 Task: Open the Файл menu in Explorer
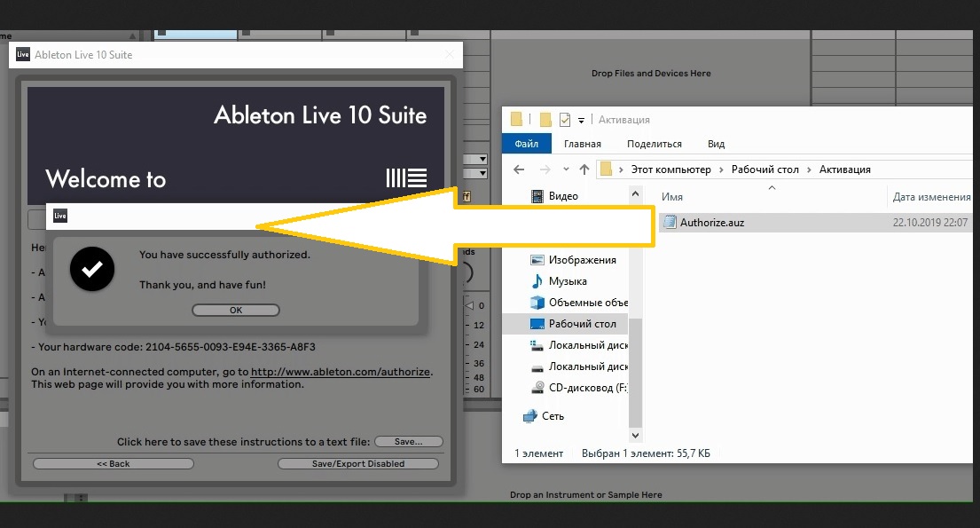(526, 144)
